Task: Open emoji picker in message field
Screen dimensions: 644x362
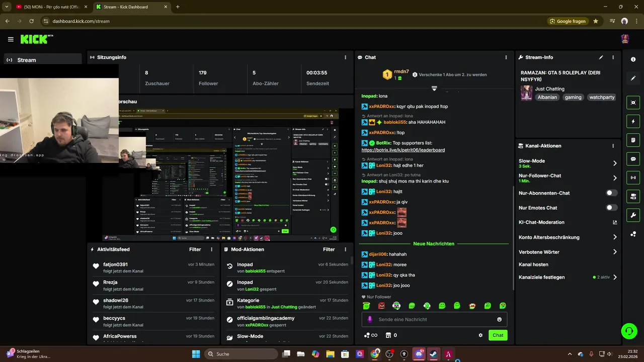Action: [x=499, y=319]
